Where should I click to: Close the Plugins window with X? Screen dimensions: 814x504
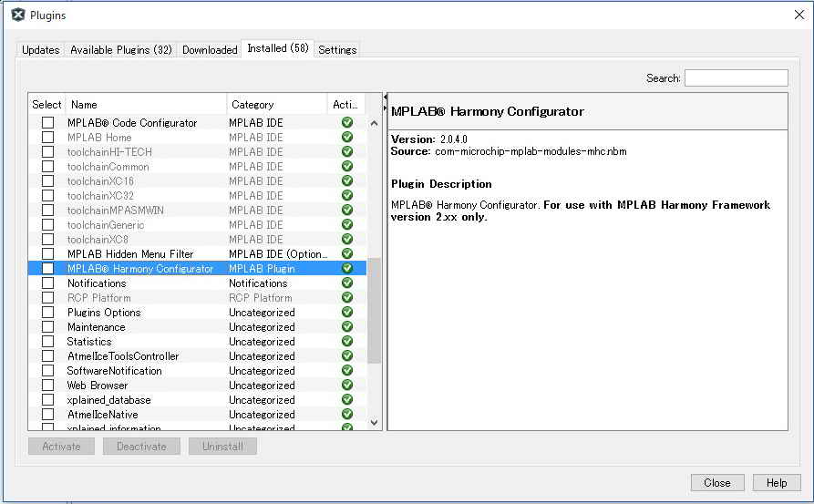click(x=799, y=15)
